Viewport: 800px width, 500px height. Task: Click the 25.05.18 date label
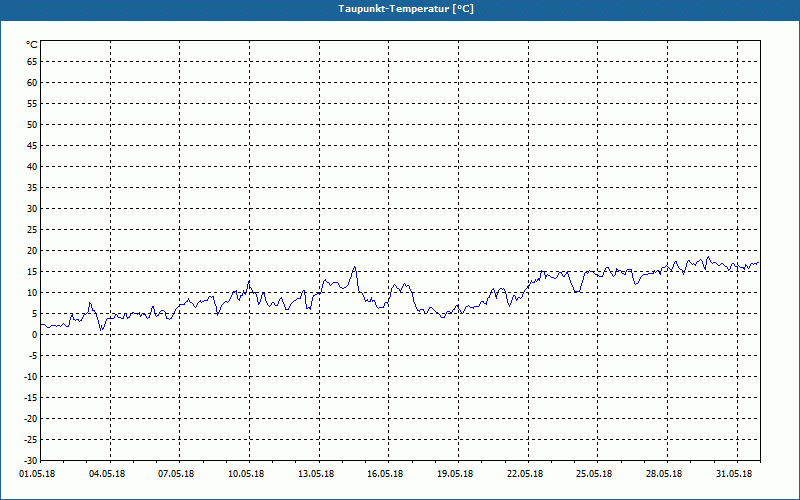pos(594,474)
